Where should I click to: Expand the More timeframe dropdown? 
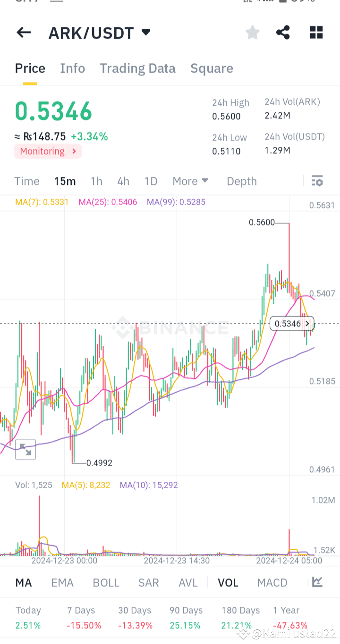pyautogui.click(x=190, y=181)
